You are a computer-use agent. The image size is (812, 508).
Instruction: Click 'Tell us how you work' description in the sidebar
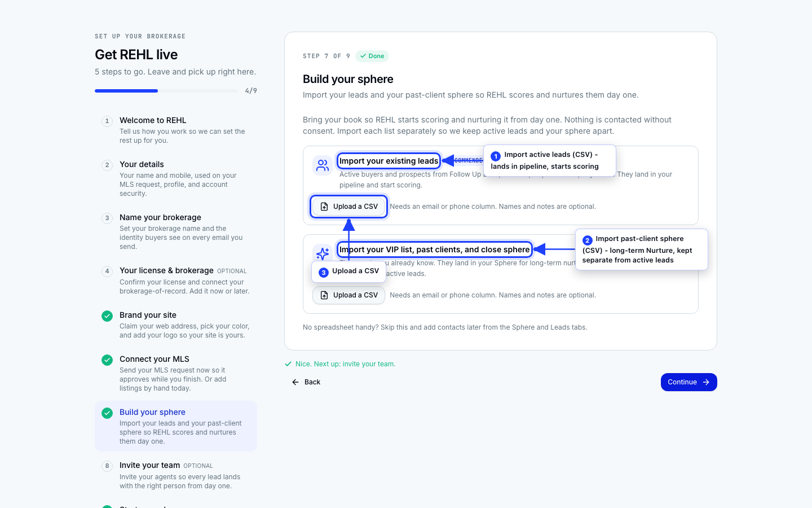[x=182, y=136]
